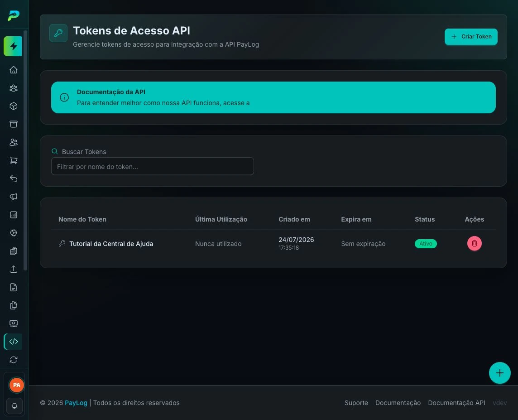Open the upload arrow sidebar icon
This screenshot has width=518, height=420.
click(x=14, y=269)
